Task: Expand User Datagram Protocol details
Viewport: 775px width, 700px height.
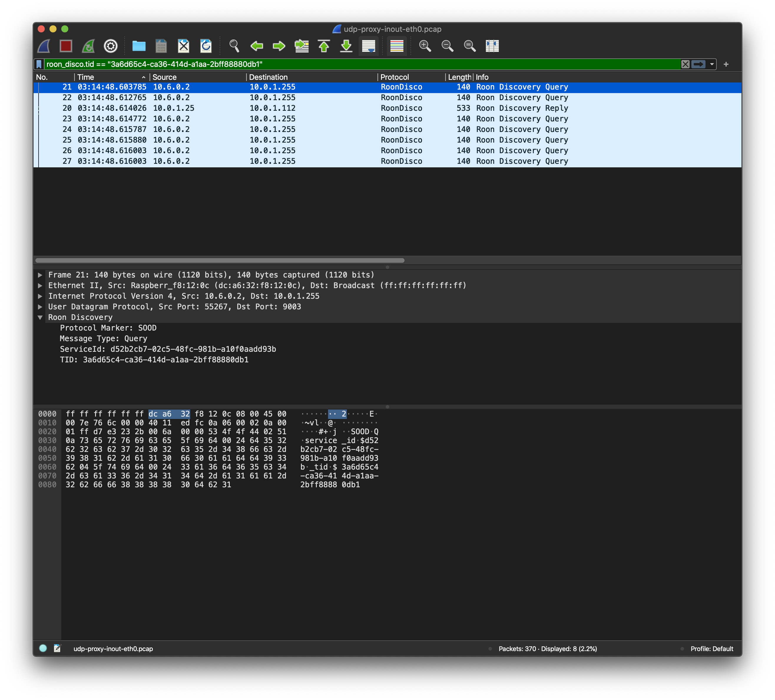Action: 40,307
